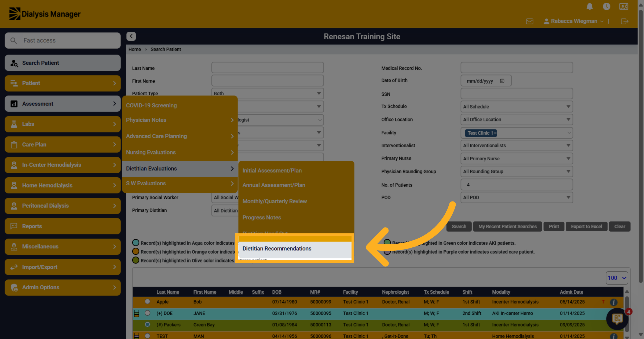Screen dimensions: 644x339
Task: Open Search Patient in sidebar
Action: click(x=63, y=63)
